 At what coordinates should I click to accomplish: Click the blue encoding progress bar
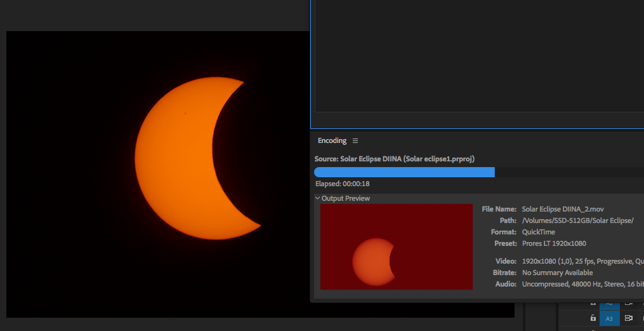pos(404,172)
